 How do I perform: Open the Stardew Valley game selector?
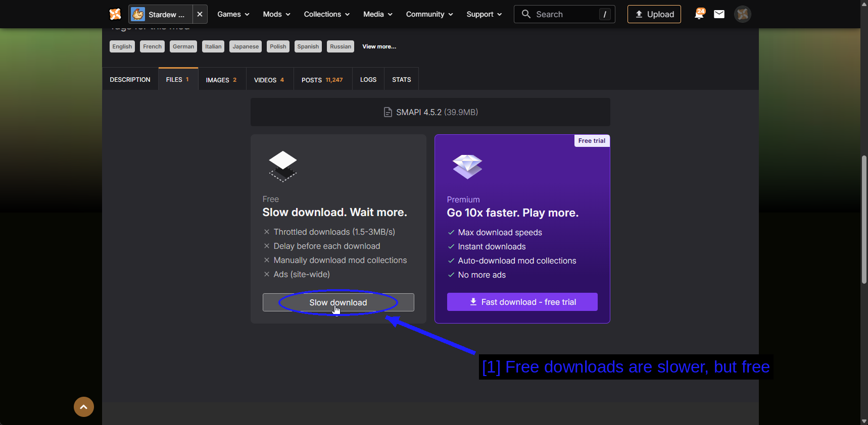[161, 14]
